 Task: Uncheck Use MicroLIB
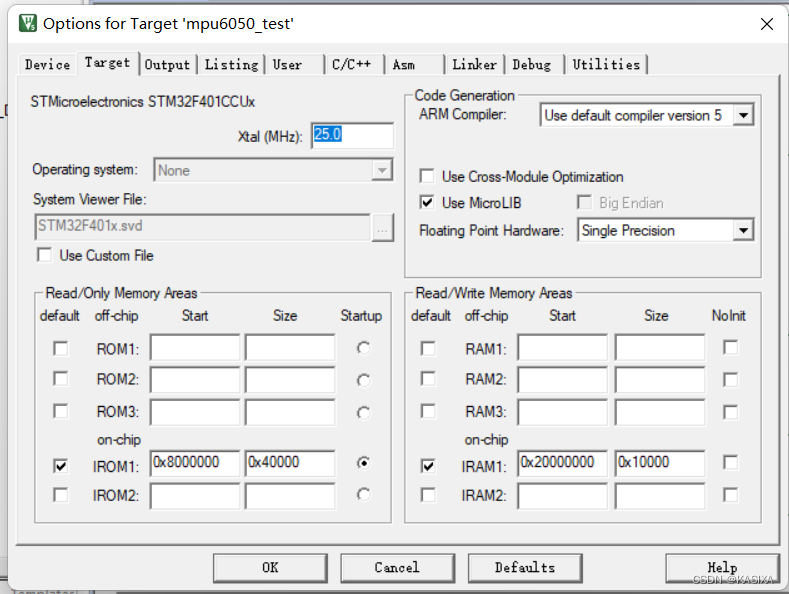pyautogui.click(x=427, y=202)
